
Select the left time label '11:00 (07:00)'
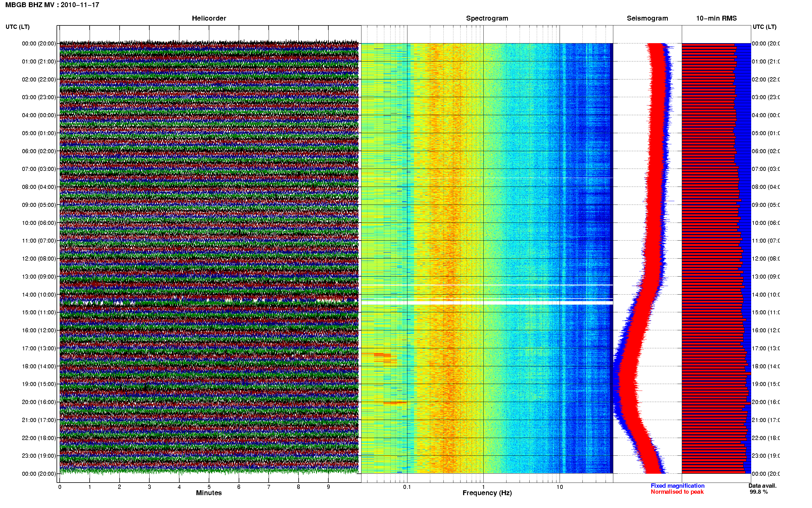[x=39, y=241]
